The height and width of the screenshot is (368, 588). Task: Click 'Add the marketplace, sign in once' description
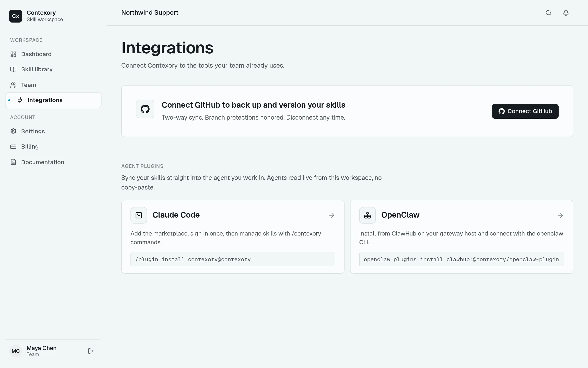(x=226, y=238)
